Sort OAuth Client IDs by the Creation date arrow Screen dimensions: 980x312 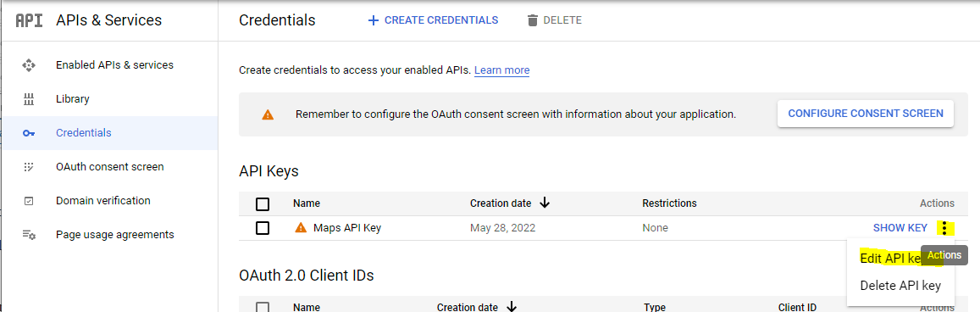(512, 307)
